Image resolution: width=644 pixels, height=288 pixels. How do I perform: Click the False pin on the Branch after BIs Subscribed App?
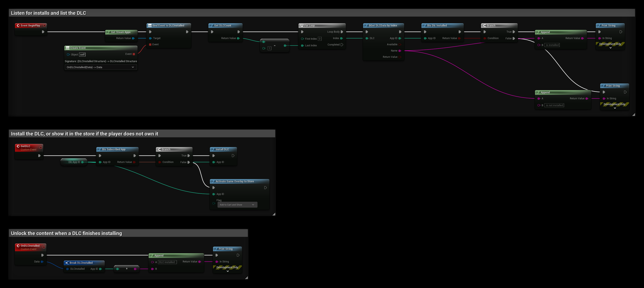(189, 162)
